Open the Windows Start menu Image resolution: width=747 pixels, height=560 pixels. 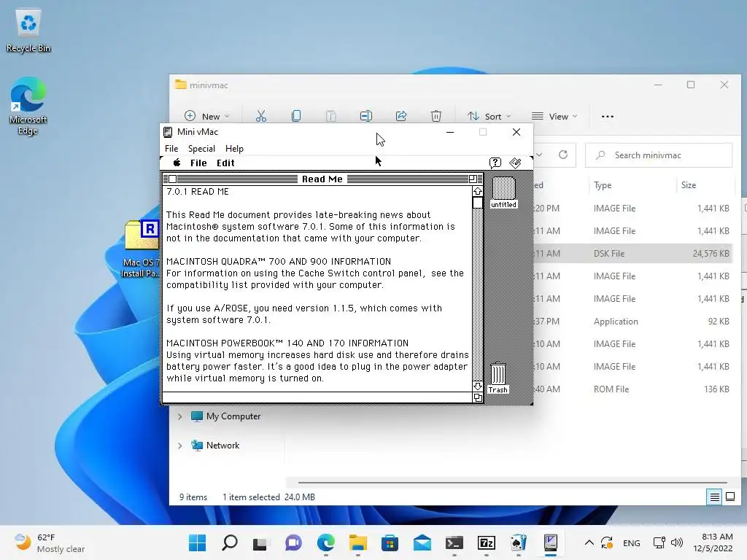(197, 542)
